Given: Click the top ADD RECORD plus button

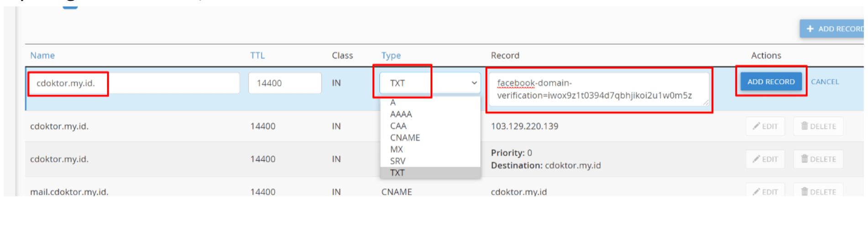Looking at the screenshot, I should tap(832, 29).
